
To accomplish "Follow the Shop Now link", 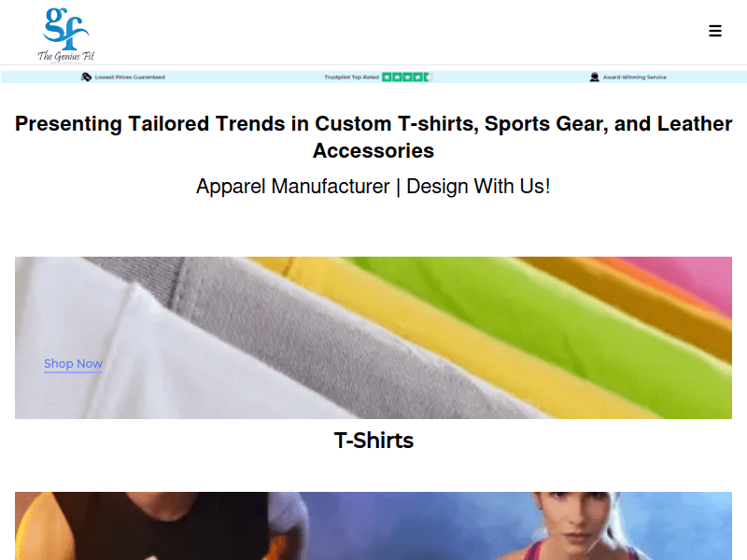I will point(73,364).
